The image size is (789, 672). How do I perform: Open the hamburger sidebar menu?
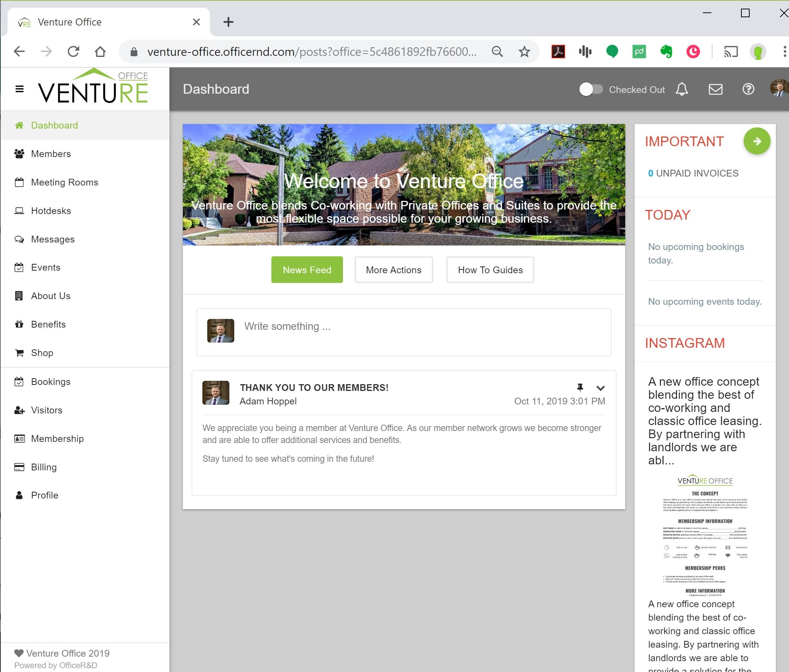pyautogui.click(x=19, y=89)
